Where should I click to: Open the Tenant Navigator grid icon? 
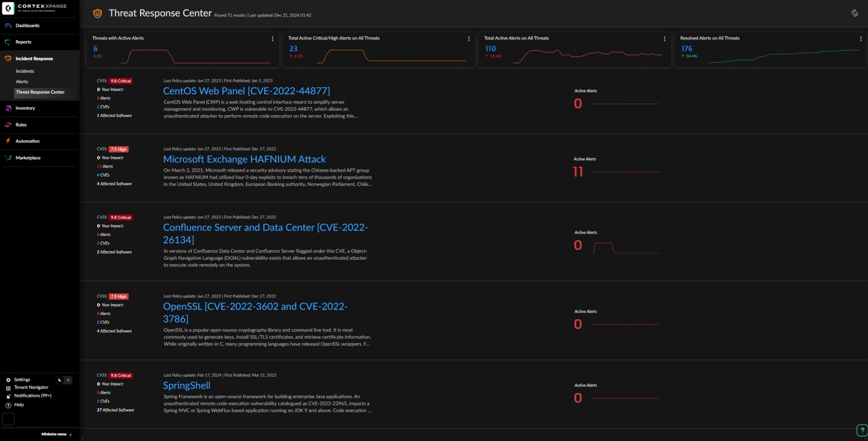pyautogui.click(x=8, y=388)
